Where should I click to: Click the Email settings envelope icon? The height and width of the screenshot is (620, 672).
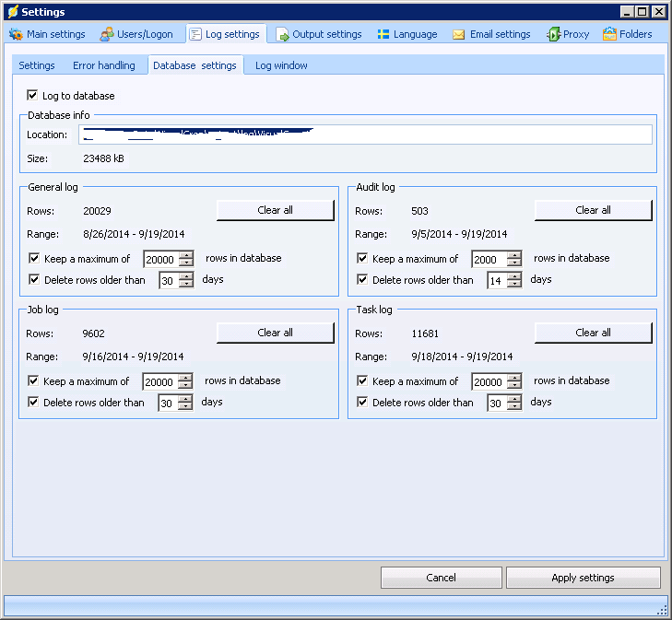458,34
